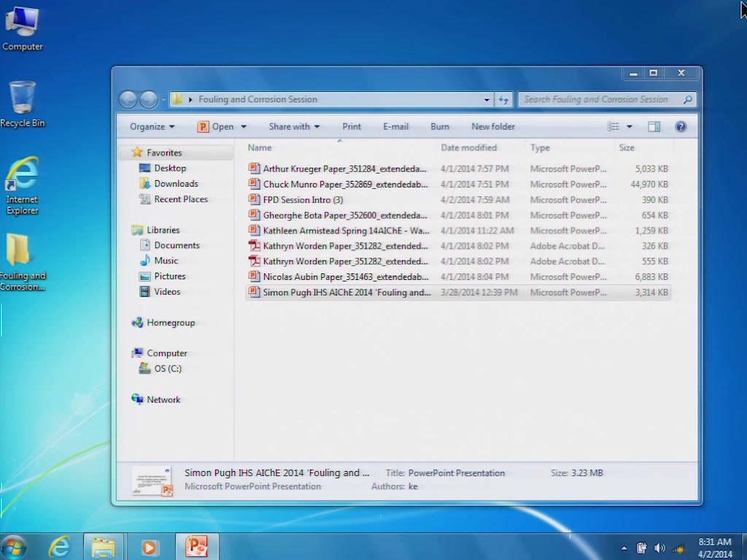747x560 pixels.
Task: Click Print in the toolbar
Action: (352, 127)
